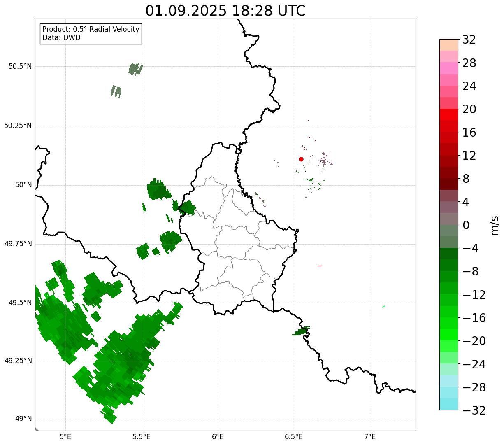Click the small red echo east of Luxembourg

click(320, 266)
